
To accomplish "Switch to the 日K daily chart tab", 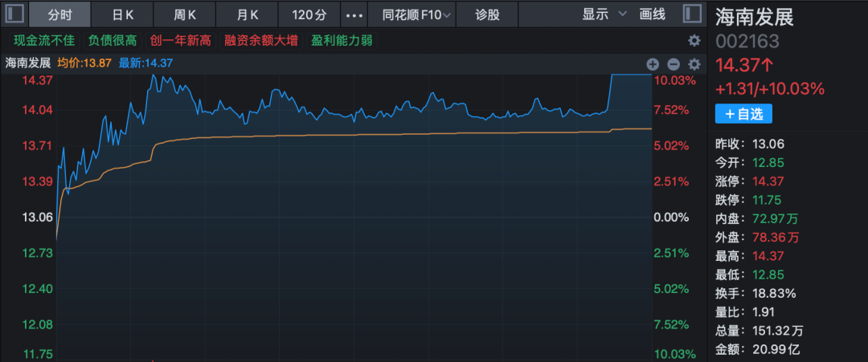I will pyautogui.click(x=122, y=14).
